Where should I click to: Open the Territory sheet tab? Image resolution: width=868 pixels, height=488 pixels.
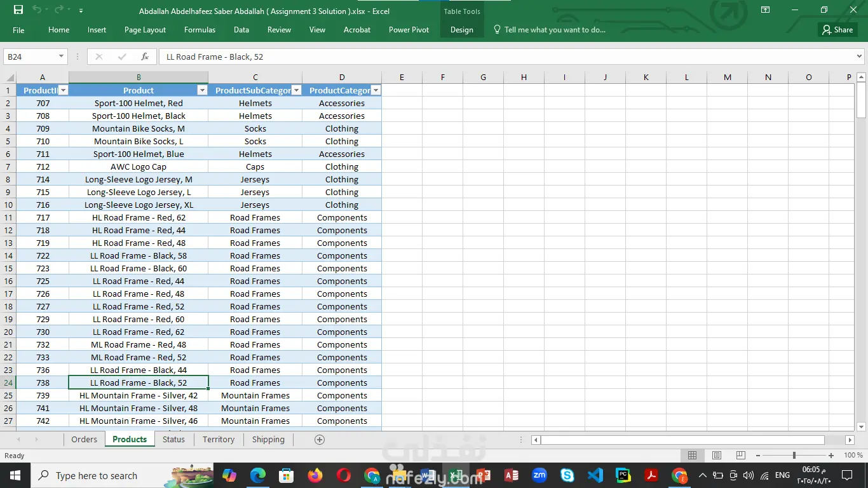tap(218, 440)
